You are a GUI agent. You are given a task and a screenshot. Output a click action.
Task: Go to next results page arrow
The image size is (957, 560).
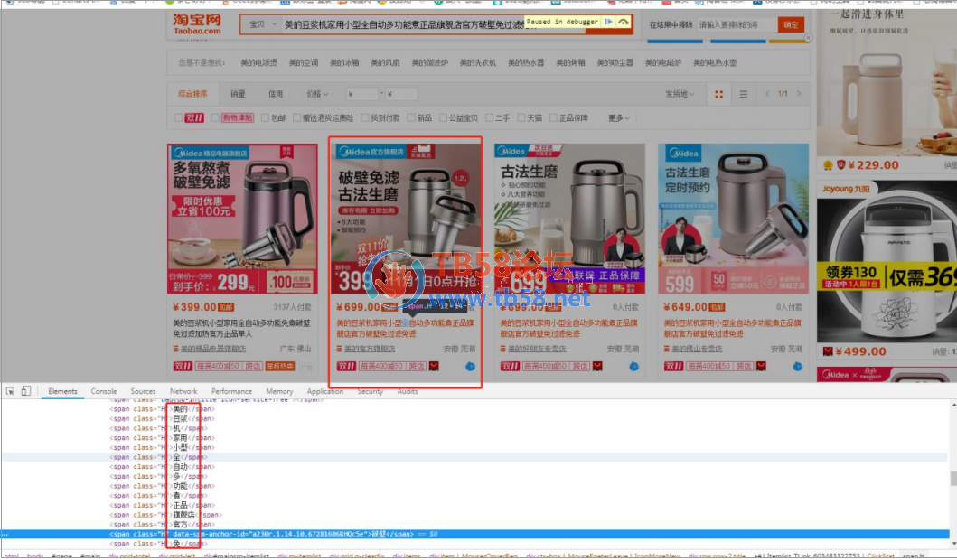tap(798, 93)
